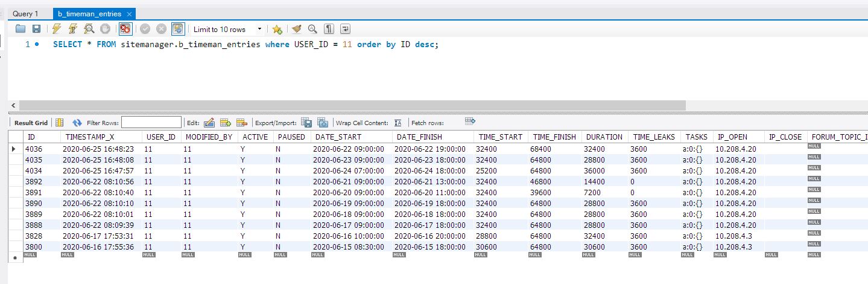Save the script with the floppy icon
The width and height of the screenshot is (868, 284).
pos(36,29)
